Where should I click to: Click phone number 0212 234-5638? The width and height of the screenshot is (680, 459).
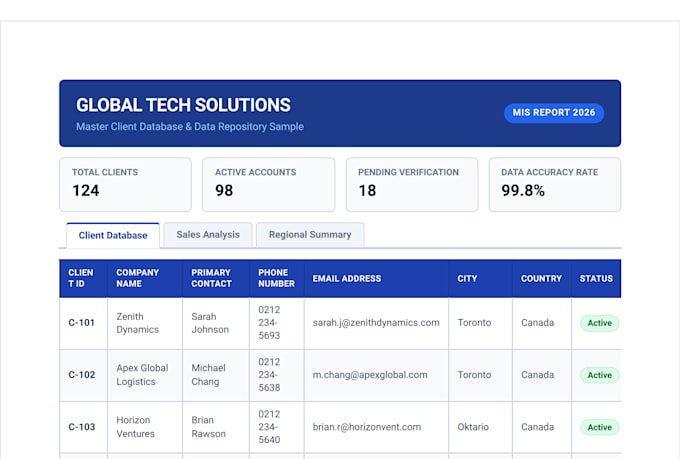[x=269, y=375]
